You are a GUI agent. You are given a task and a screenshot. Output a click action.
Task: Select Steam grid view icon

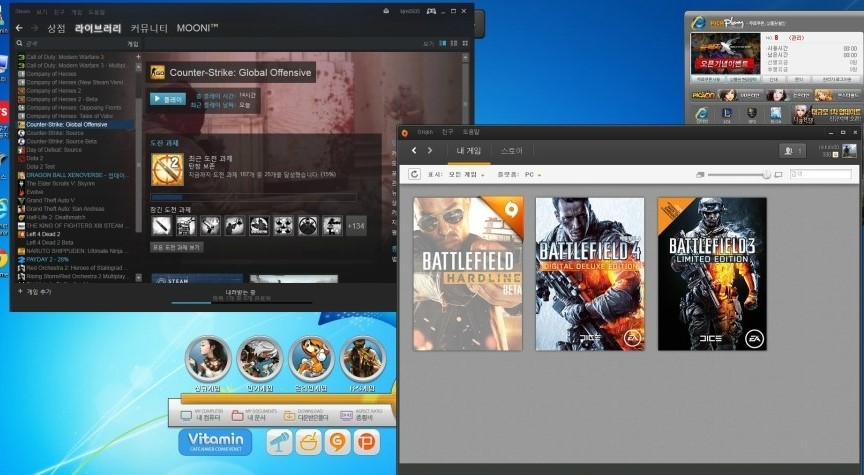coord(465,43)
